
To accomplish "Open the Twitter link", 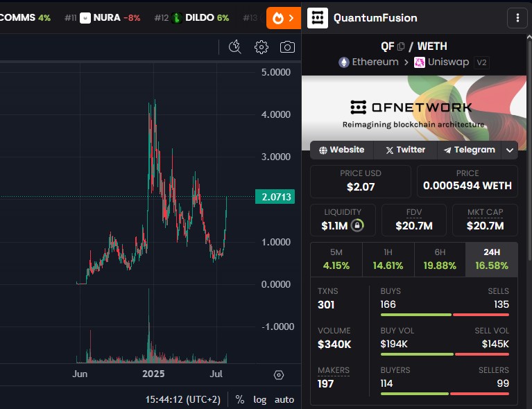I will tap(405, 150).
